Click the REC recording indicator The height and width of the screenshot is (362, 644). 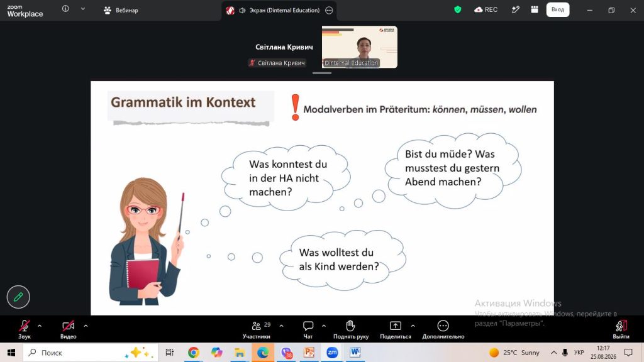pyautogui.click(x=486, y=9)
